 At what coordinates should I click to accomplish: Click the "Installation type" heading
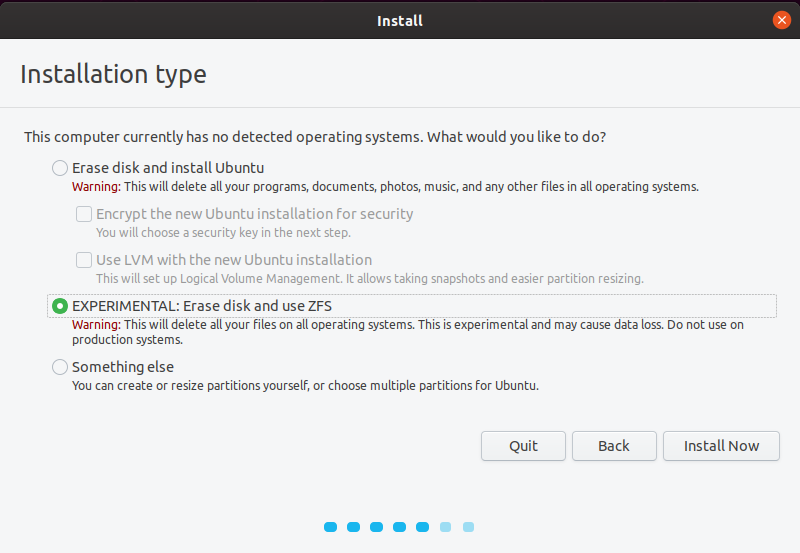pos(113,74)
